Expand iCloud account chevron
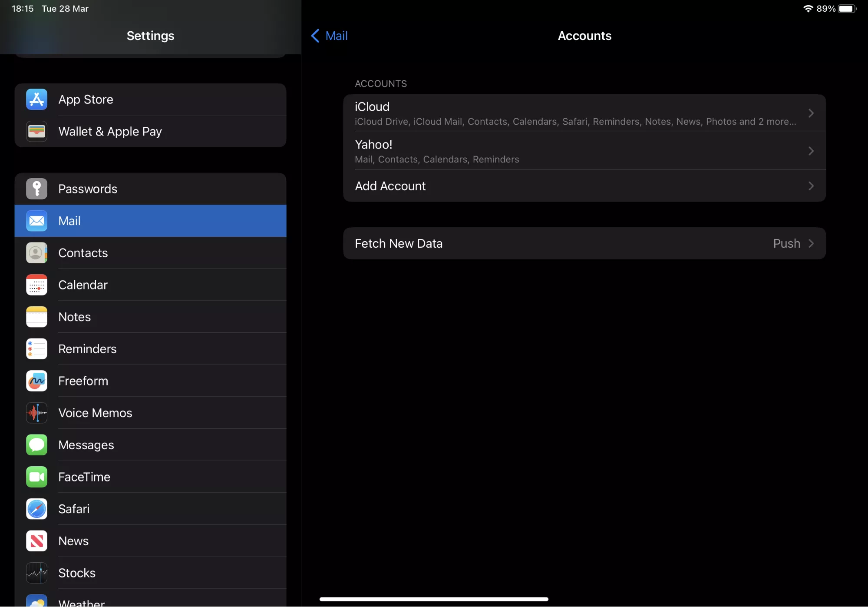Screen dimensions: 868x607 click(811, 113)
